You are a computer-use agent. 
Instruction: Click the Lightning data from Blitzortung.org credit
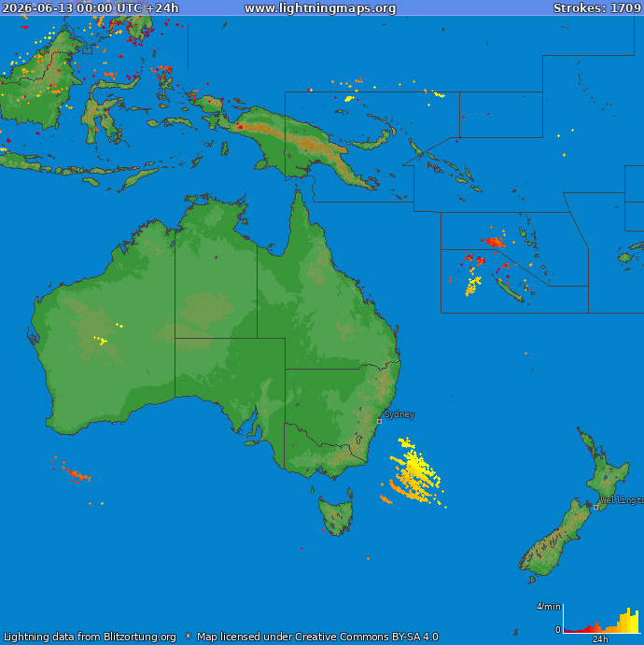click(90, 637)
